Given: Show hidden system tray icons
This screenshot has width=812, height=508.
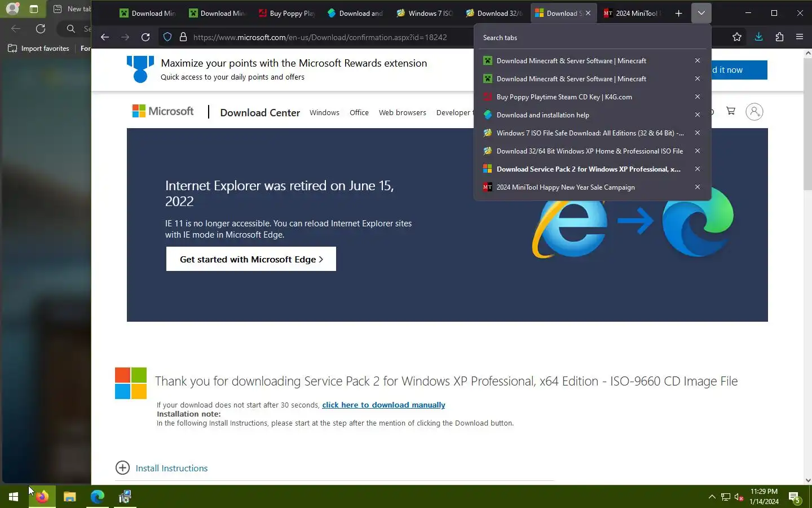Looking at the screenshot, I should [712, 497].
